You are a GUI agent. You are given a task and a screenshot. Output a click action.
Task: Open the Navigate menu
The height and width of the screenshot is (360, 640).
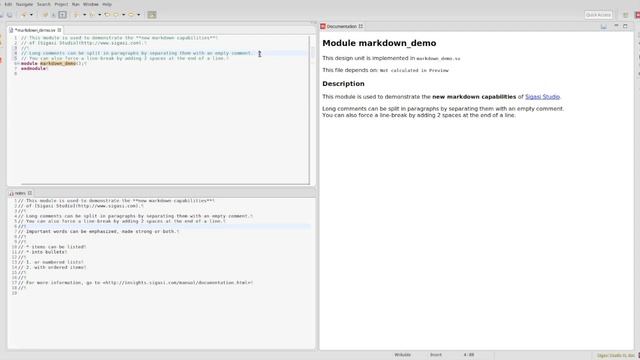24,4
